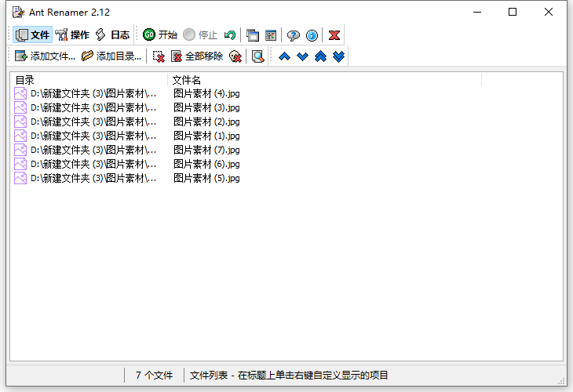The height and width of the screenshot is (392, 573).
Task: Open the 操作 tab
Action: [72, 35]
